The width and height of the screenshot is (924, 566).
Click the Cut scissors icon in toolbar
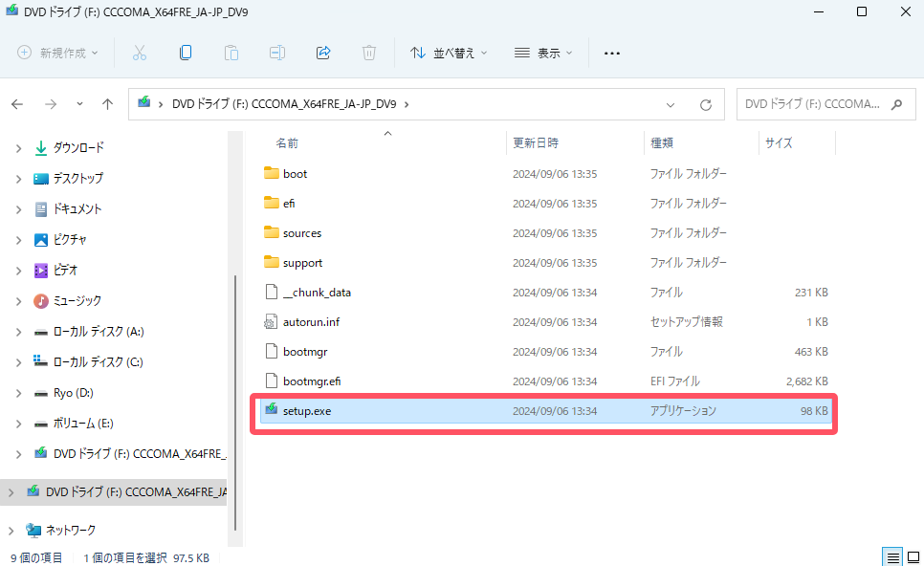[x=140, y=53]
